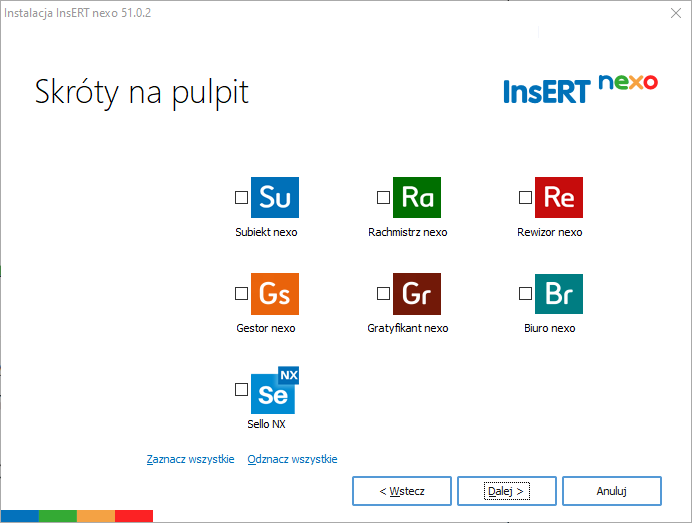Screen dimensions: 692x523
Task: Continue with the "Dalej >" button
Action: pos(507,491)
